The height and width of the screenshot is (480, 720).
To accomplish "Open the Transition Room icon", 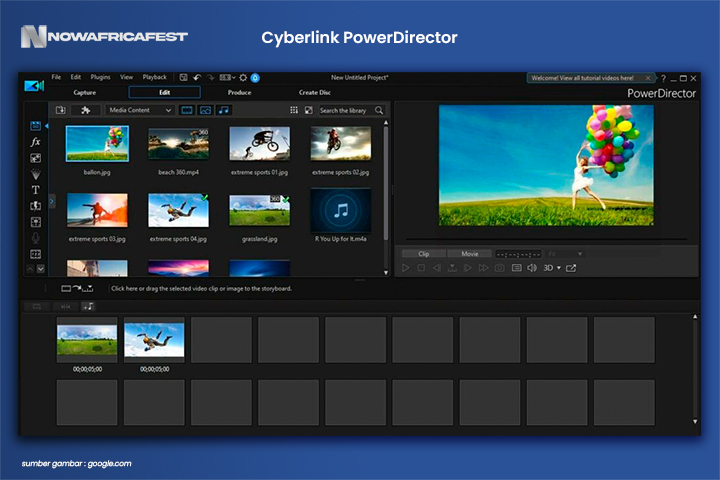I will pyautogui.click(x=35, y=206).
